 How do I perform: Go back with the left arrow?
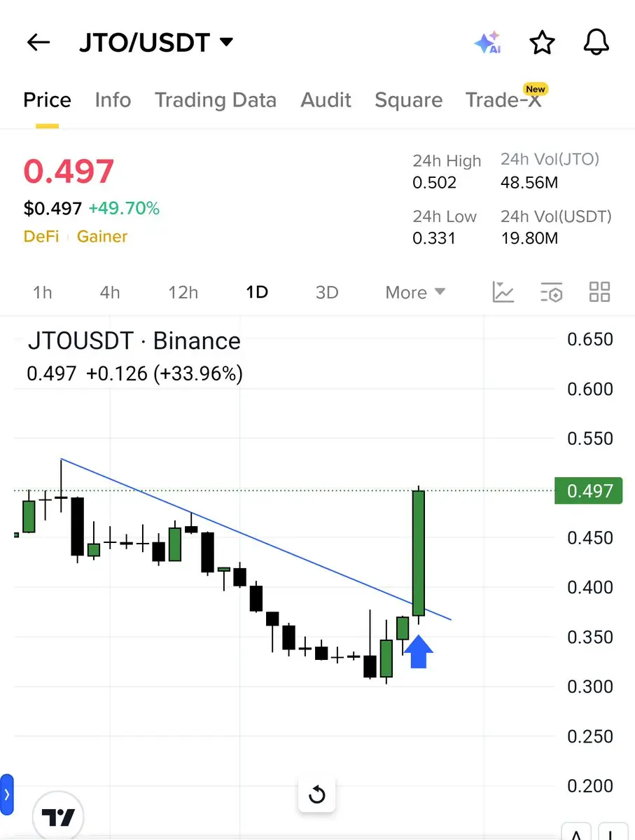click(x=38, y=42)
